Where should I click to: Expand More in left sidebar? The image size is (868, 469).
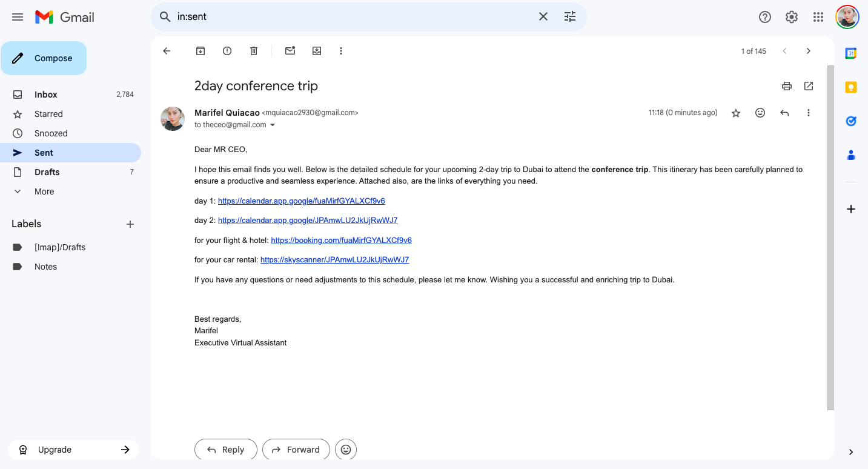pos(44,191)
